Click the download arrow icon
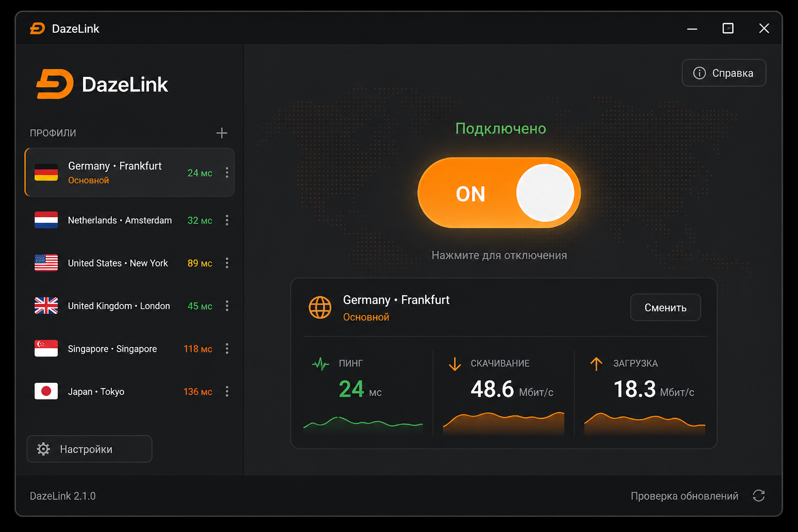The width and height of the screenshot is (798, 532). point(455,364)
